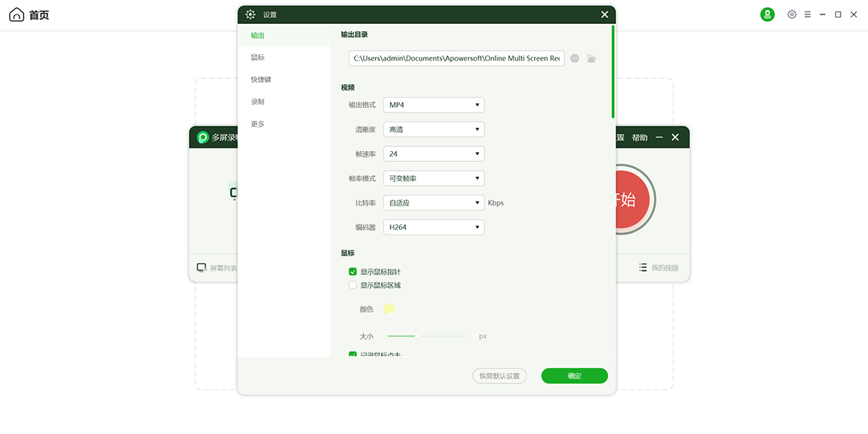Click the 首页 home icon

click(x=17, y=15)
